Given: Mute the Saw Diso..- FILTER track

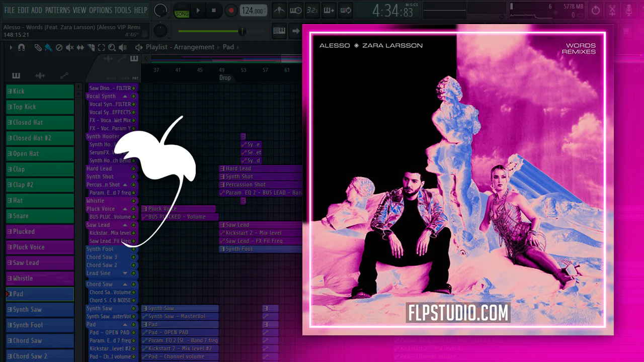Looking at the screenshot, I should (133, 88).
